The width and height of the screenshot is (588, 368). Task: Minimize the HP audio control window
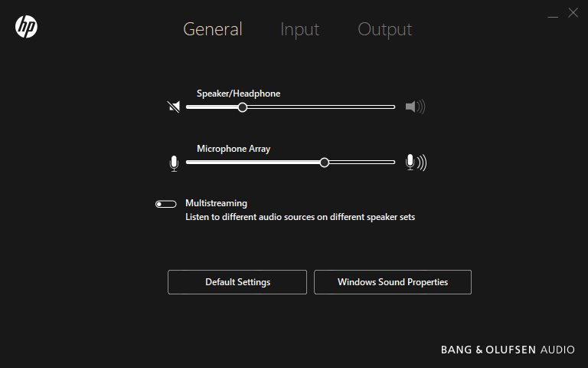pos(553,15)
